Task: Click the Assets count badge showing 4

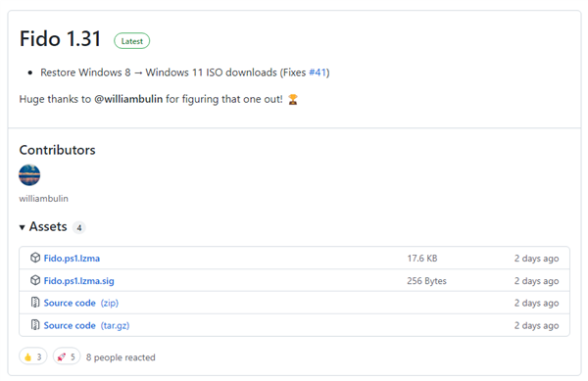Action: [79, 227]
